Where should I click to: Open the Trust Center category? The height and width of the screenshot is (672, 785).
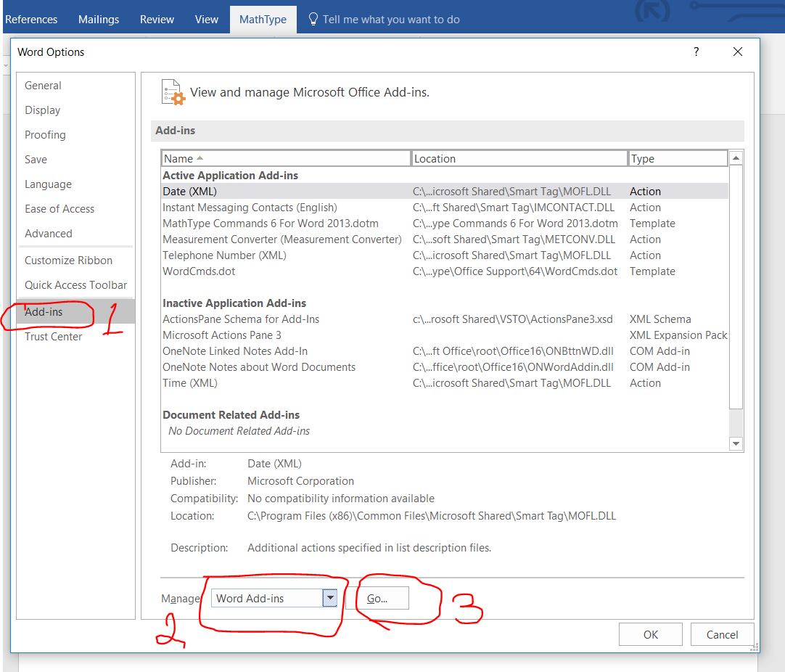[75, 337]
